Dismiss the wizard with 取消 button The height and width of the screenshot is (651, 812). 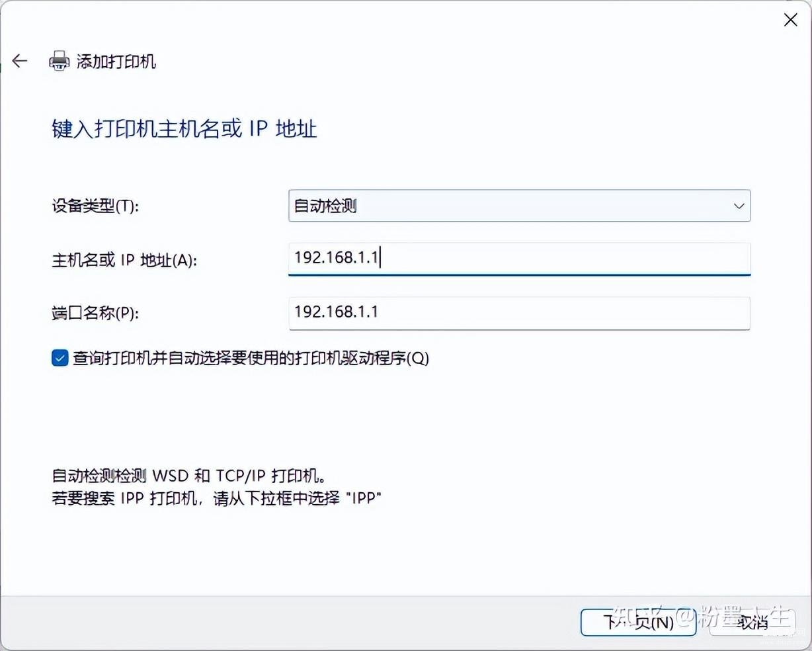(752, 622)
